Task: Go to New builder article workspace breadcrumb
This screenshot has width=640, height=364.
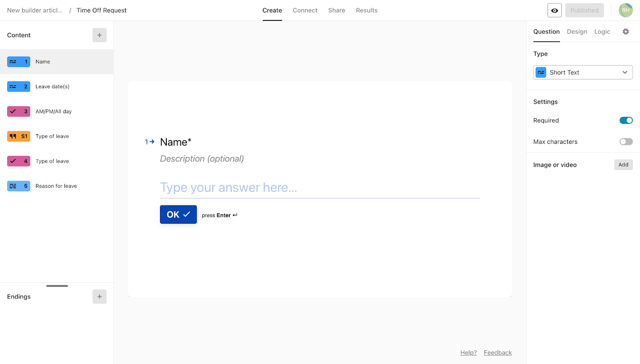Action: point(35,10)
